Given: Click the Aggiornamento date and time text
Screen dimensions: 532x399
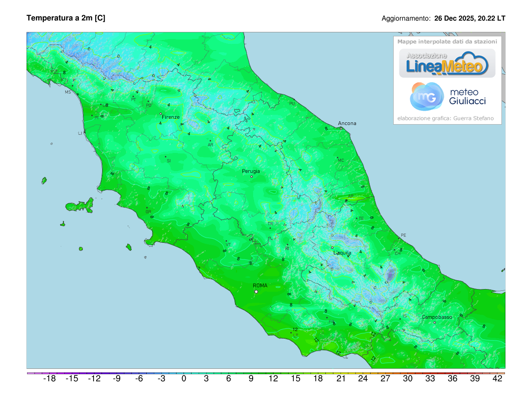Looking at the screenshot, I should click(443, 19).
